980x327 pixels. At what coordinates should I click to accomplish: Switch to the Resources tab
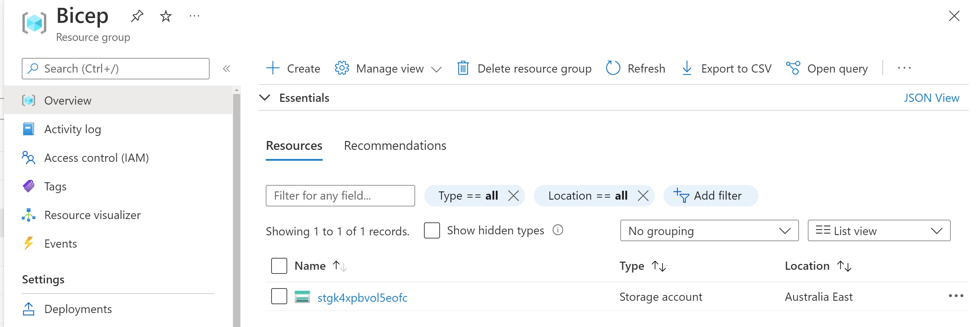click(294, 145)
